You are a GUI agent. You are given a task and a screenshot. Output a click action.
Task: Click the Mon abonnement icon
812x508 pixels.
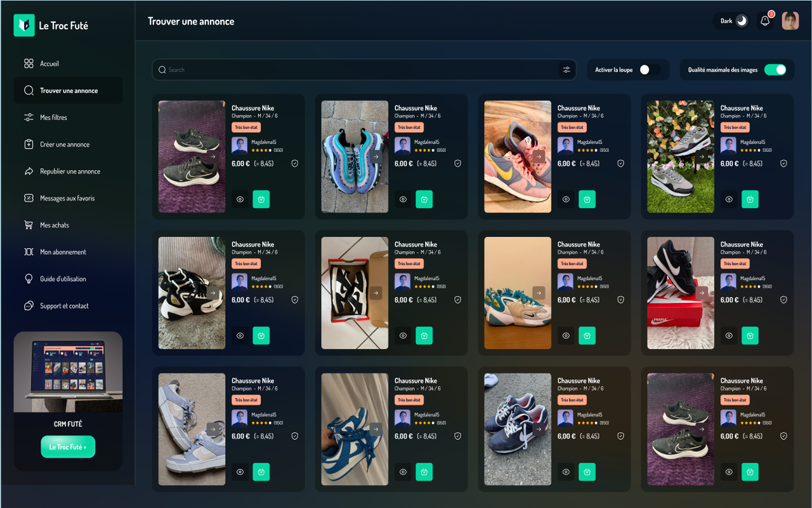[x=29, y=252]
